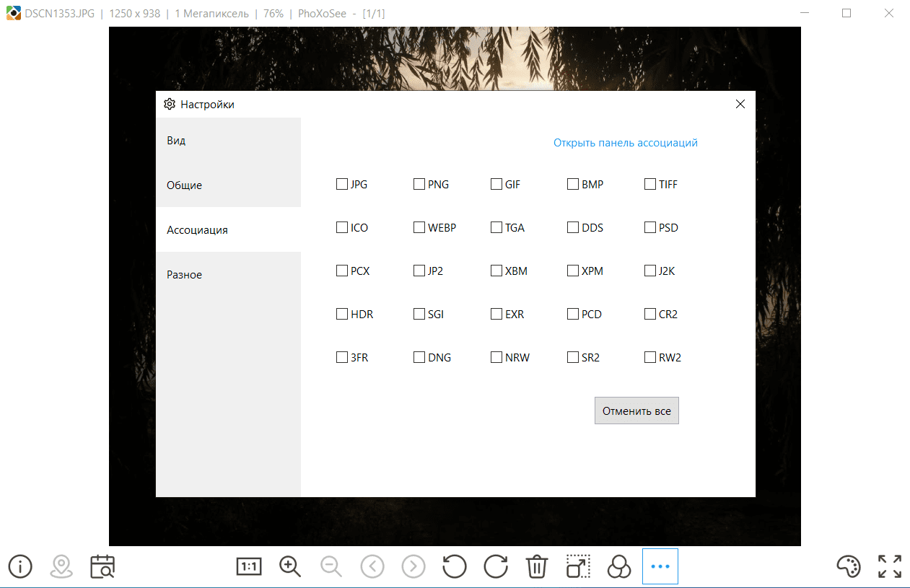Screen dimensions: 910x588
Task: Enable BMP file association
Action: (x=573, y=184)
